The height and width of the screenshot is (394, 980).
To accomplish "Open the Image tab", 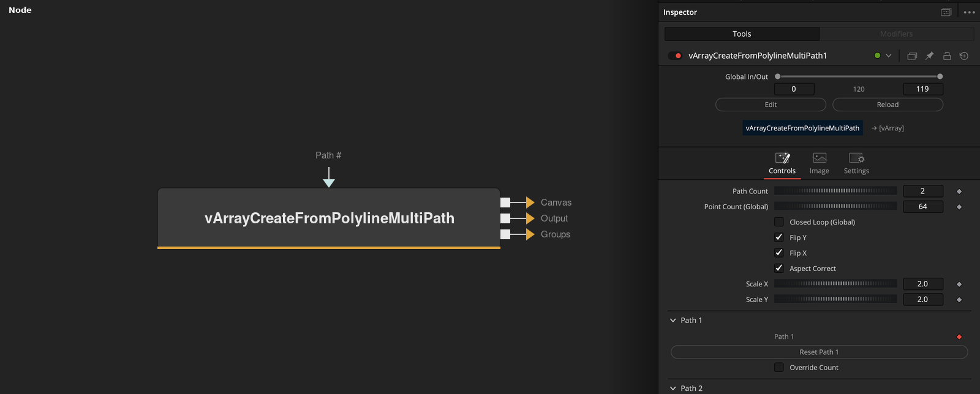I will coord(819,164).
